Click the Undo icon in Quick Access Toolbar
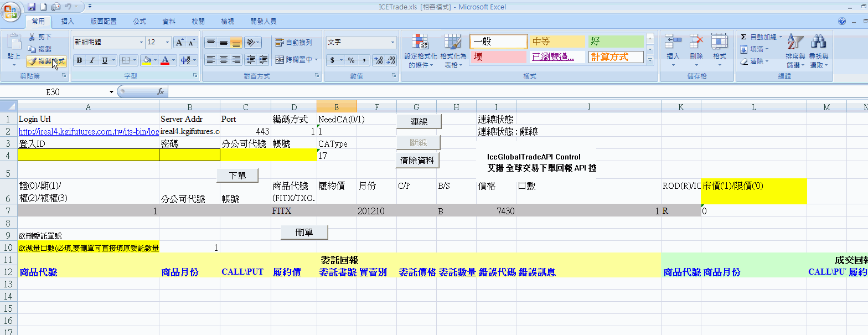868x335 pixels. point(68,7)
